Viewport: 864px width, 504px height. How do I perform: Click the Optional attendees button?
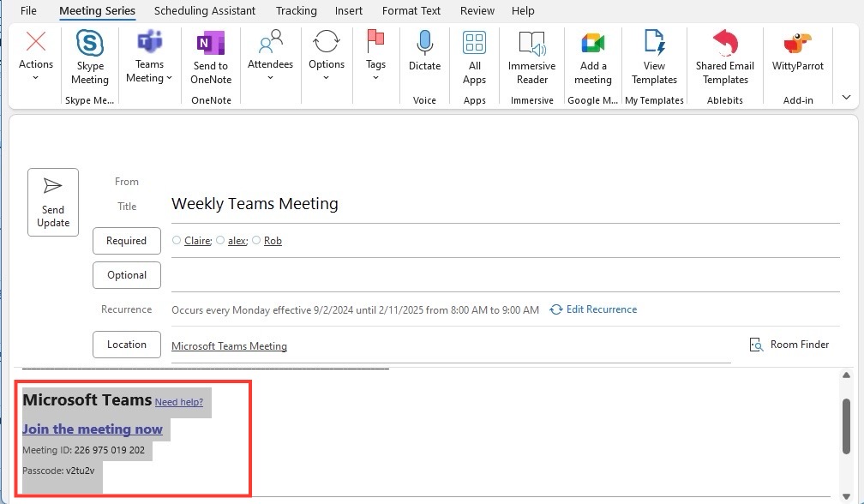[127, 275]
